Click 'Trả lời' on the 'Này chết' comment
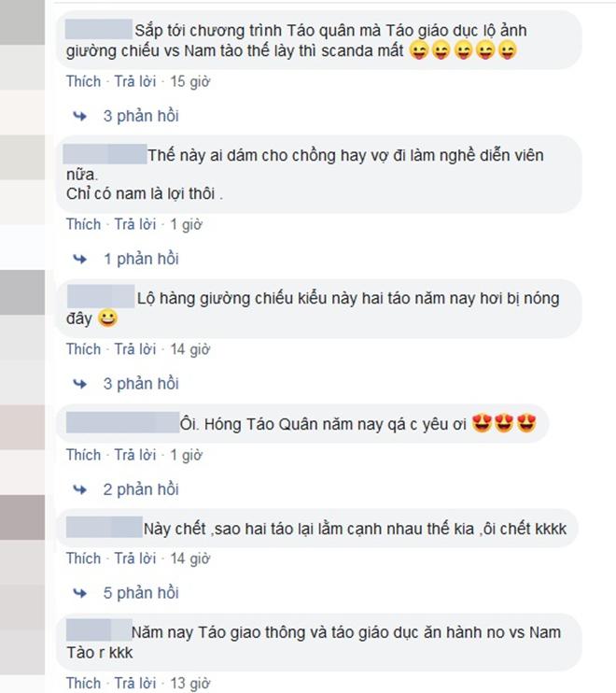 pyautogui.click(x=135, y=559)
